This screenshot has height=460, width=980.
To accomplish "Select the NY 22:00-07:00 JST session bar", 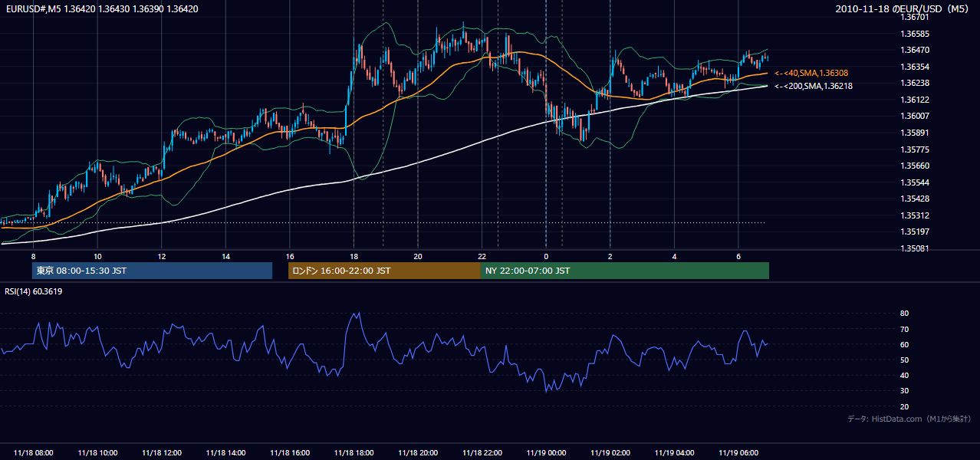I will click(625, 271).
